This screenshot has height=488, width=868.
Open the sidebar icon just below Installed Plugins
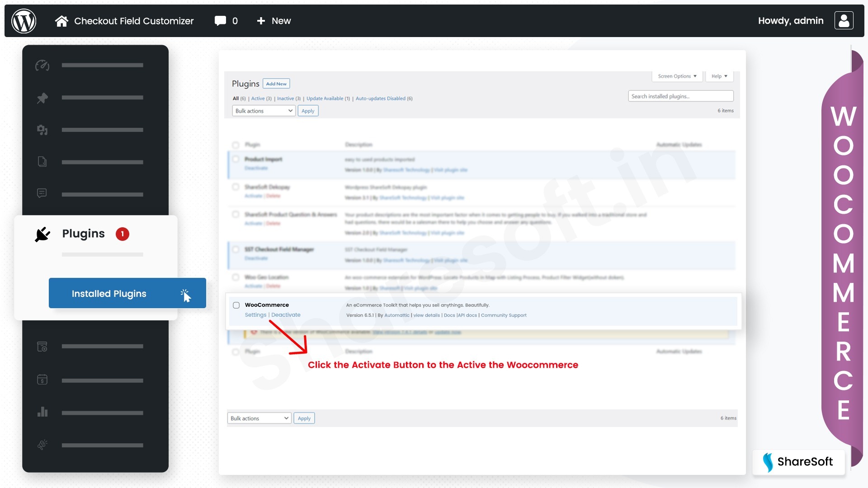coord(42,347)
